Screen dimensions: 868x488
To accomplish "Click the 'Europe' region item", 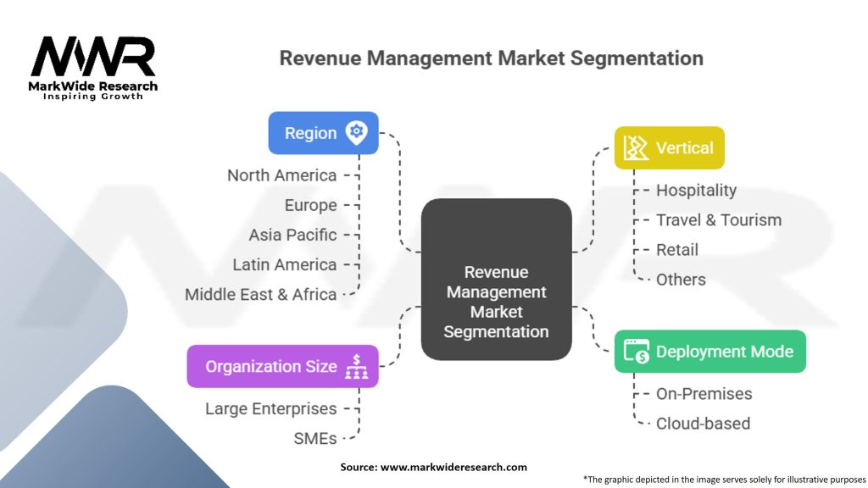I will [310, 205].
